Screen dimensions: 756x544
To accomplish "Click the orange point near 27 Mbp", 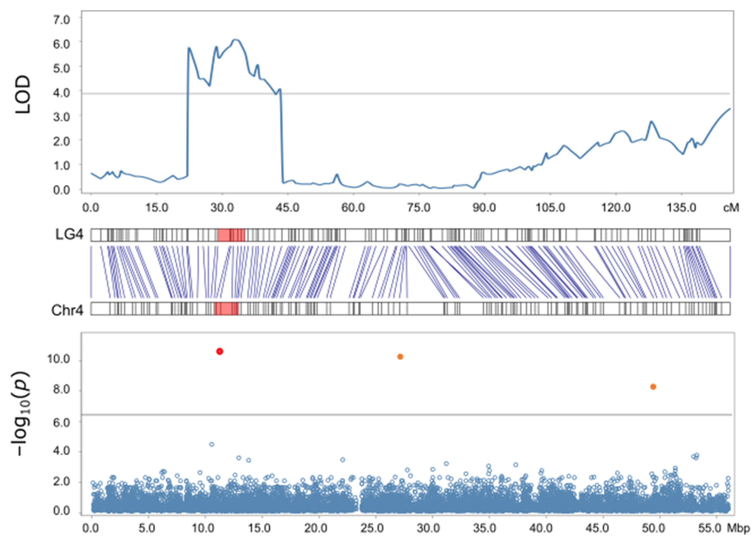I will click(400, 356).
